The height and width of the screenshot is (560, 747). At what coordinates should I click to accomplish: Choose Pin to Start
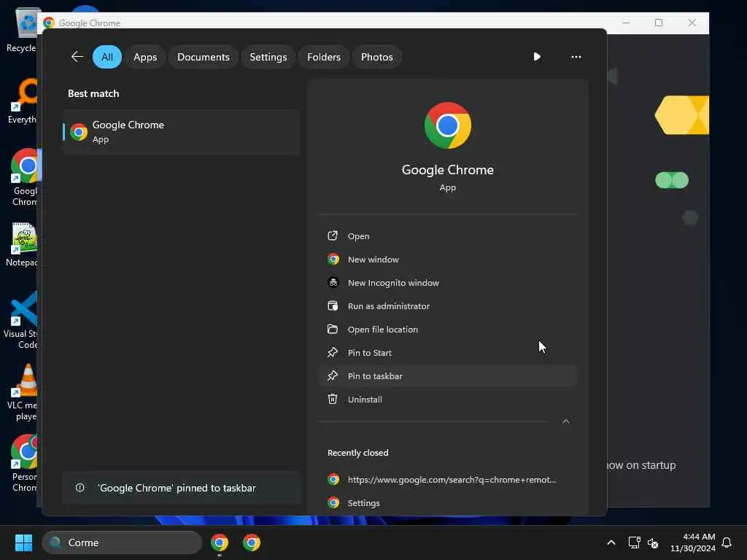point(447,353)
